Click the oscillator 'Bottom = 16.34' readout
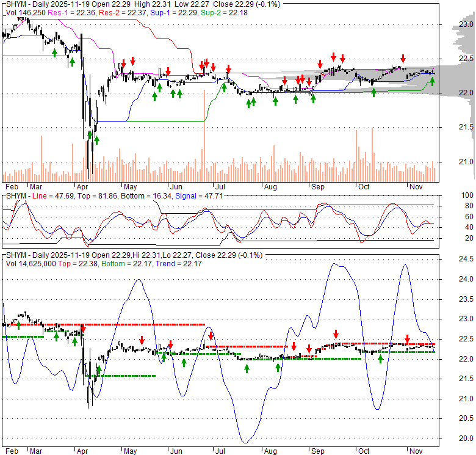This screenshot has width=476, height=455. point(146,196)
